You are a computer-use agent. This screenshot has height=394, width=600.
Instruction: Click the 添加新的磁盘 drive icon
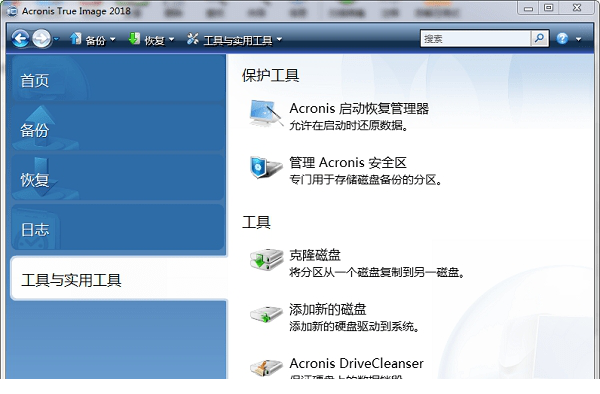click(266, 314)
